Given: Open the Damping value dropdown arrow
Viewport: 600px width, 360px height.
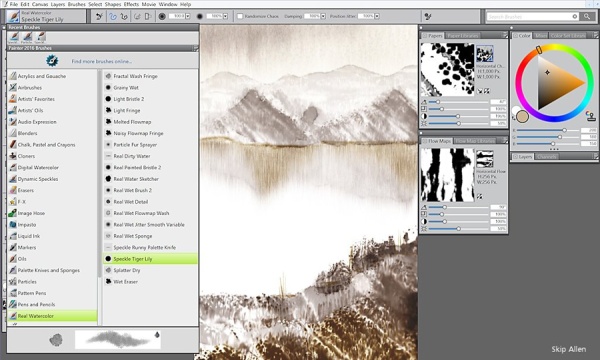Looking at the screenshot, I should click(323, 16).
